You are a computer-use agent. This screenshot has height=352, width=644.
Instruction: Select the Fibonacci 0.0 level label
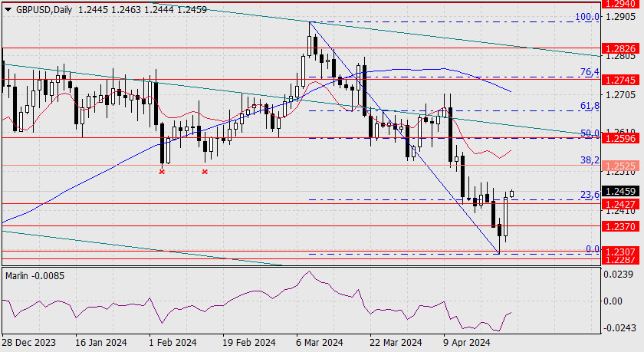(x=593, y=249)
